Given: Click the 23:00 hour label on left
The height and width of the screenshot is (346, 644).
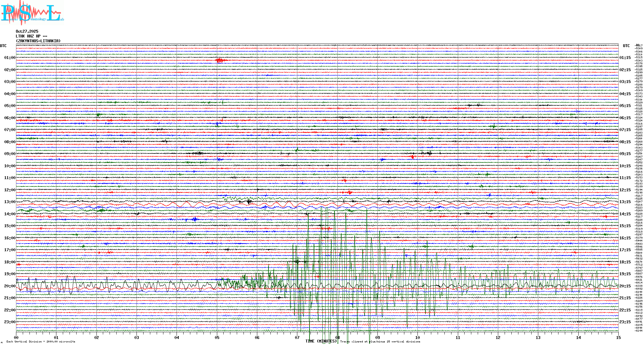Looking at the screenshot, I should [10, 322].
